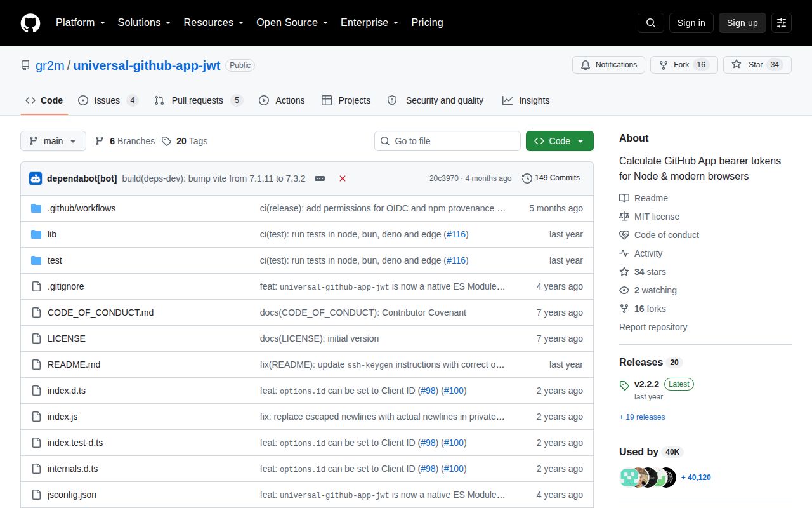Viewport: 812px width, 508px height.
Task: Click the Used by avatars thumbnail group
Action: click(648, 478)
